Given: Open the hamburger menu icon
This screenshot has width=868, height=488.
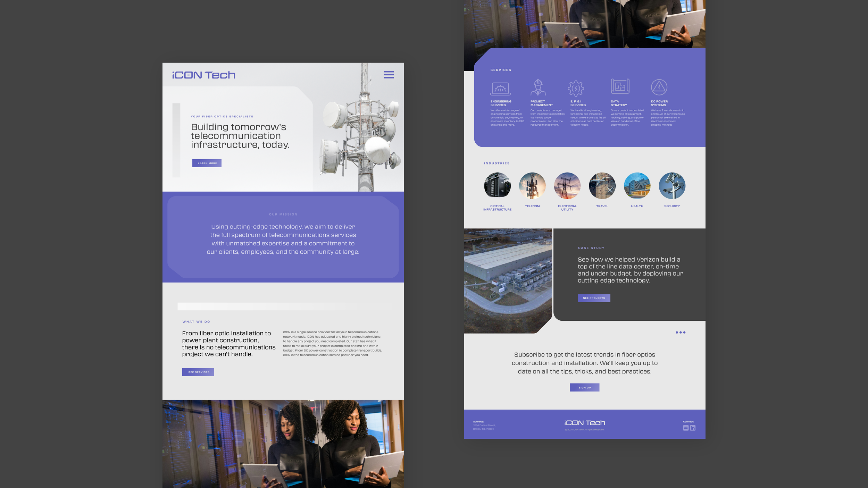Looking at the screenshot, I should coord(389,75).
